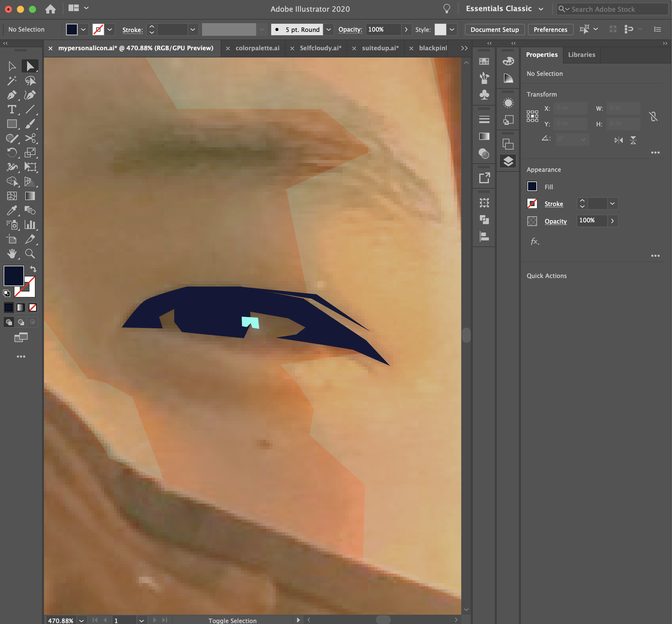Select the Eyedropper tool
Image resolution: width=672 pixels, height=624 pixels.
(12, 210)
